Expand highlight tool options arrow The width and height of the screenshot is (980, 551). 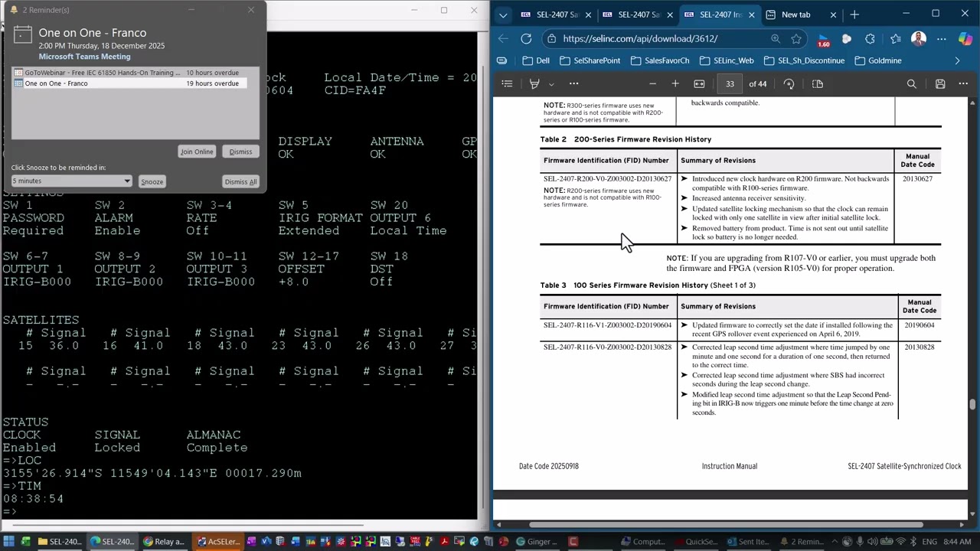551,83
